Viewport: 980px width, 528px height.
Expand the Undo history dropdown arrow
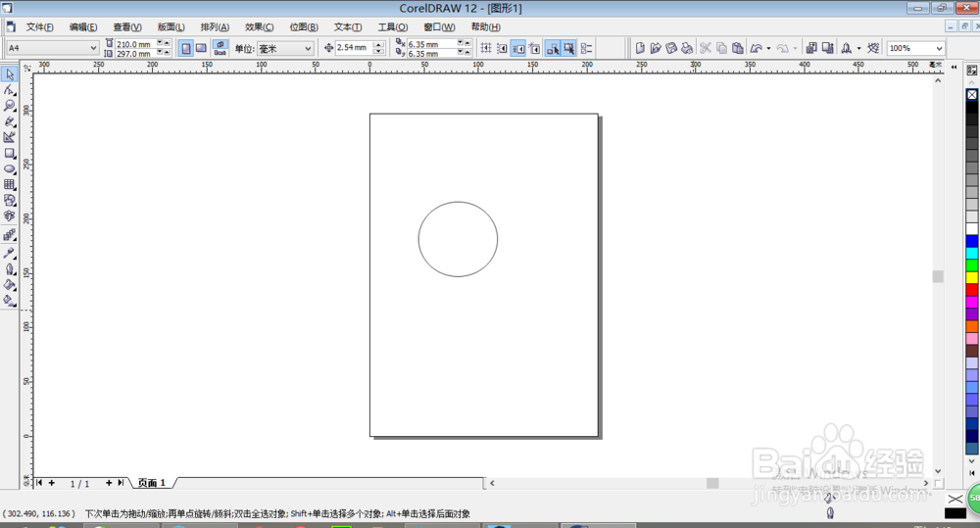coord(768,48)
